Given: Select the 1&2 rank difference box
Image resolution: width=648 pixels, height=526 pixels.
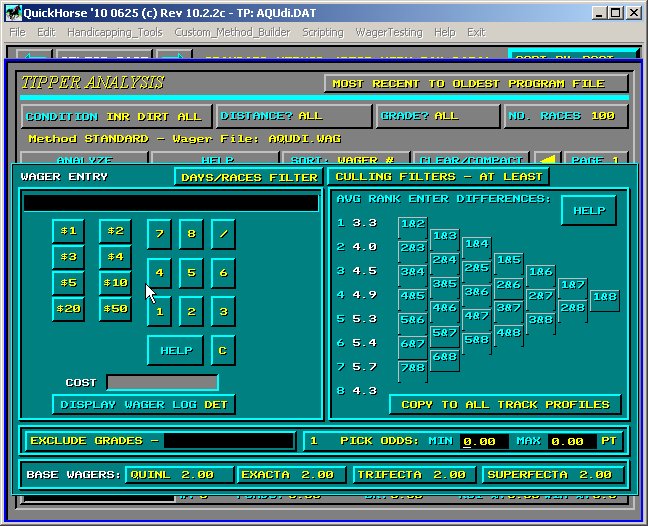Looking at the screenshot, I should (x=411, y=224).
